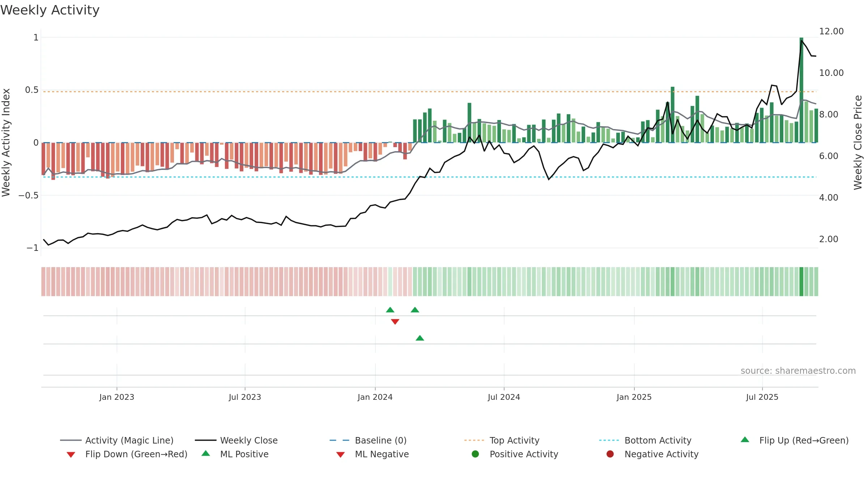This screenshot has height=488, width=868.
Task: Click the 2.00 price axis value
Action: coord(829,239)
